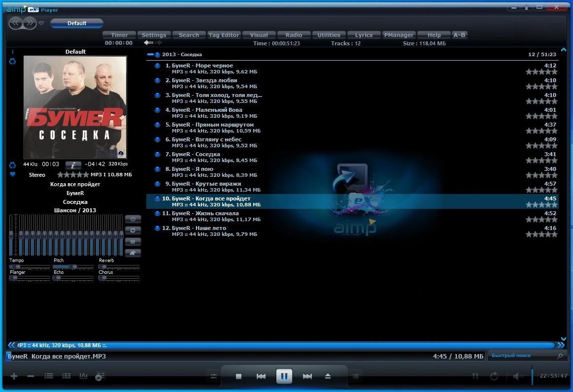Open the Settings menu

tap(154, 35)
